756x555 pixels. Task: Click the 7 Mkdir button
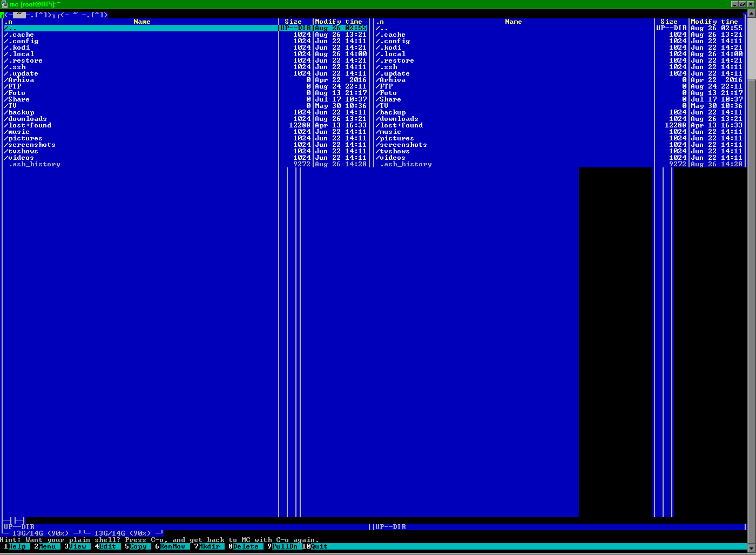[x=210, y=546]
